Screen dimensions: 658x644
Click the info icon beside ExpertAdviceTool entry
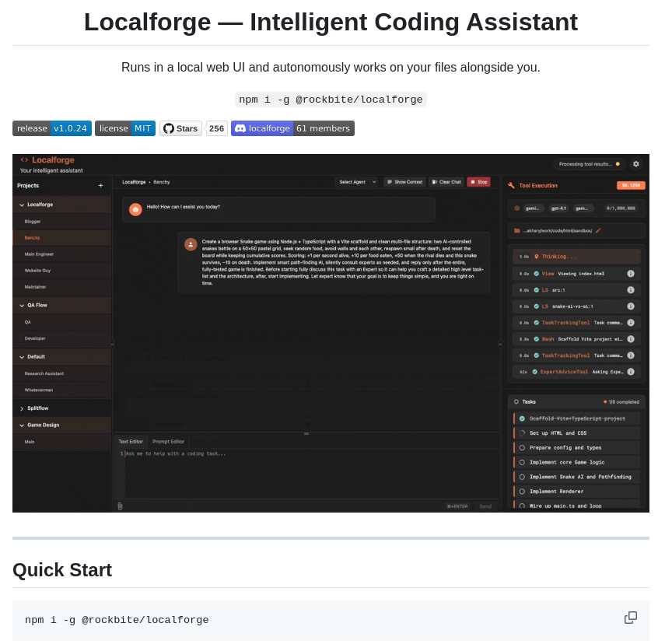click(x=631, y=373)
